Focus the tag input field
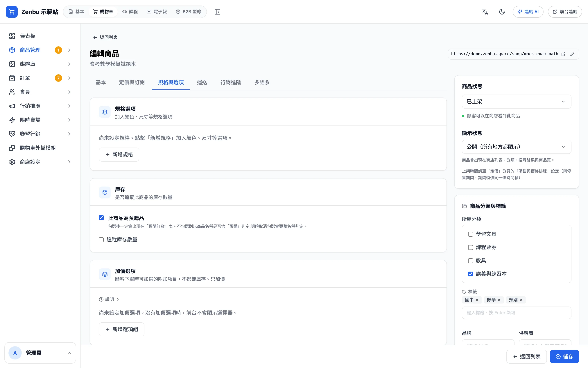Screen dimensions: 588x368 pos(517,313)
